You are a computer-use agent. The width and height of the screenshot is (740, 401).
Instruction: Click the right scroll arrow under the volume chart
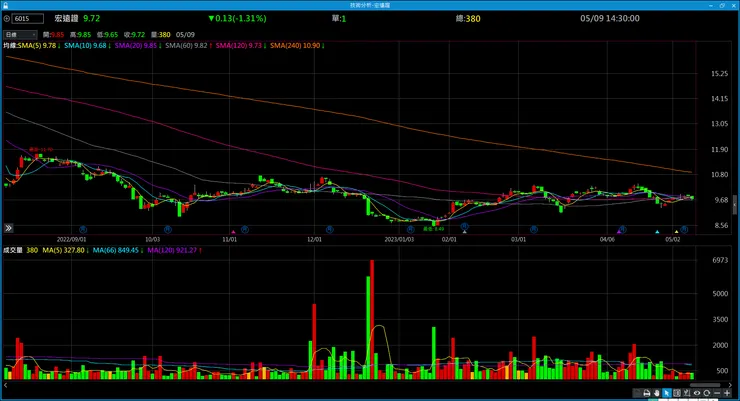730,385
